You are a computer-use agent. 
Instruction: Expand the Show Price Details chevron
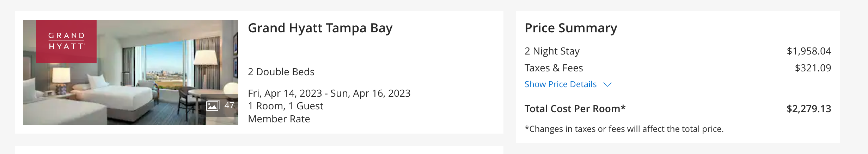click(607, 85)
